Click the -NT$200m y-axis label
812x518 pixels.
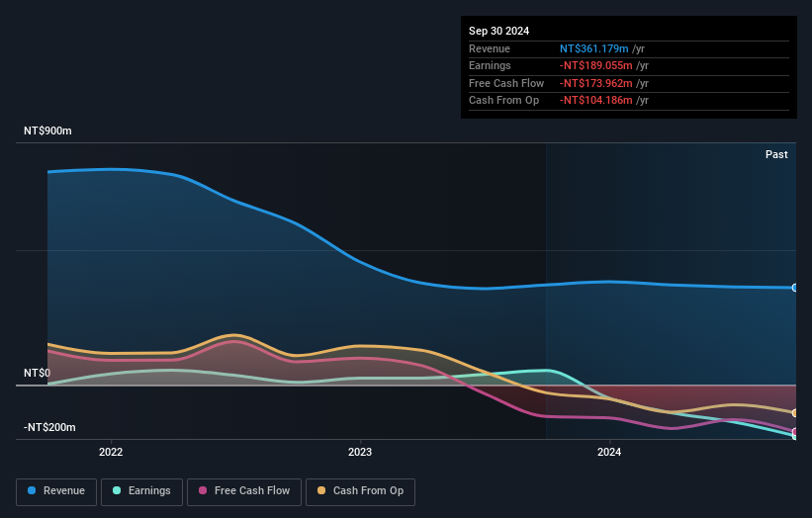pyautogui.click(x=49, y=427)
